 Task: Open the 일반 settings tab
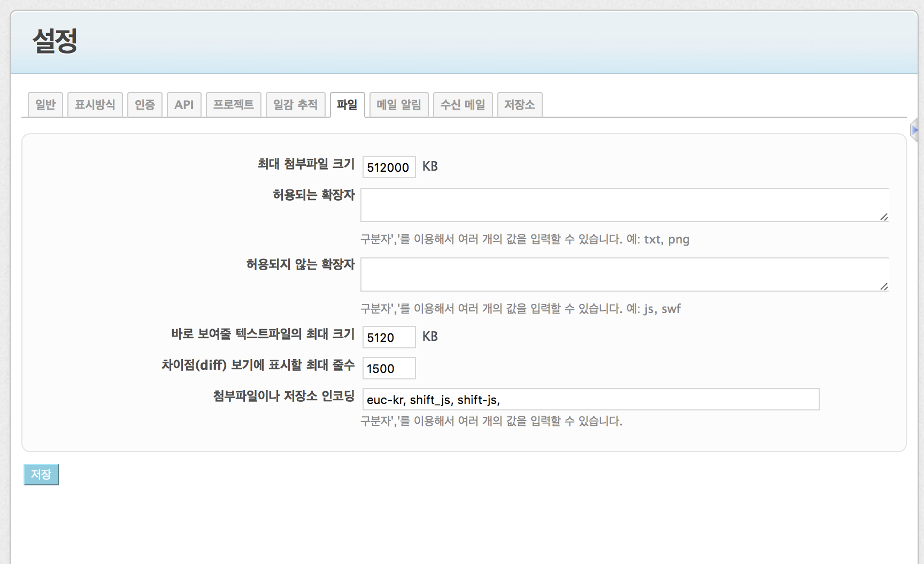coord(45,105)
